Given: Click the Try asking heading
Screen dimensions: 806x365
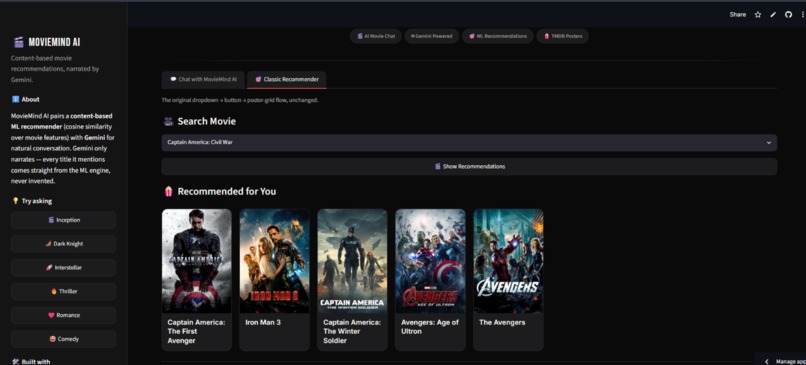Looking at the screenshot, I should [36, 201].
